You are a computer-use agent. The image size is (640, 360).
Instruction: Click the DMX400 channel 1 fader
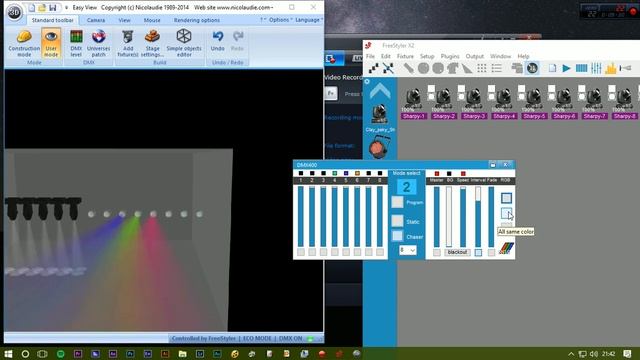pyautogui.click(x=301, y=216)
